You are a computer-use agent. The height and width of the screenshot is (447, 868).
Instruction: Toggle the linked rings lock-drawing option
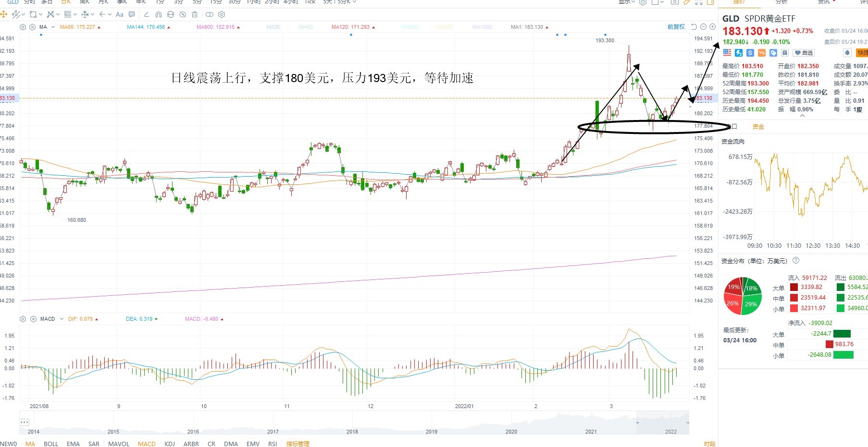pyautogui.click(x=209, y=14)
